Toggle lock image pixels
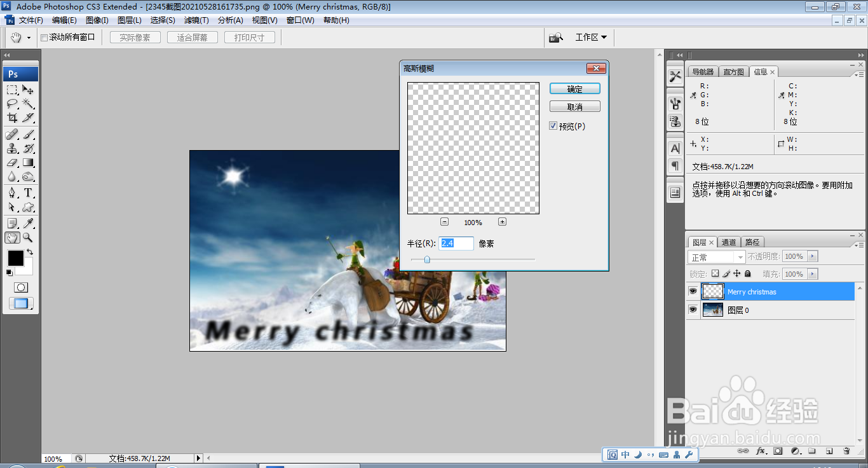 coord(726,273)
